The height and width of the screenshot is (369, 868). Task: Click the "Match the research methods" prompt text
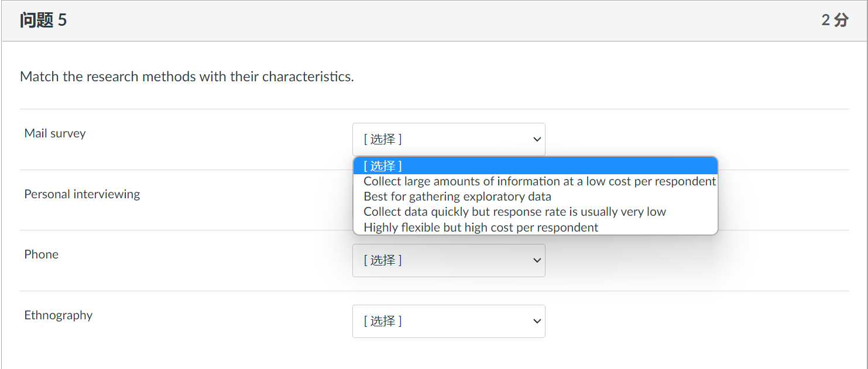tap(187, 77)
